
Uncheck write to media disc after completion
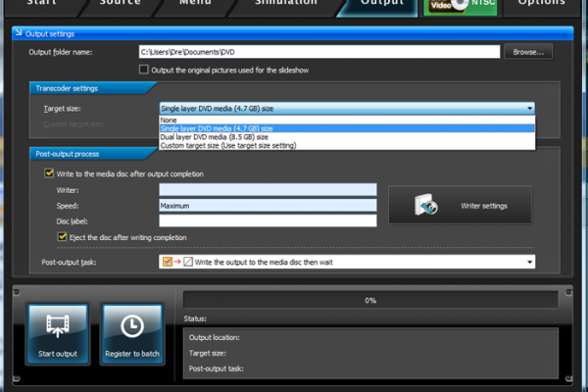50,173
